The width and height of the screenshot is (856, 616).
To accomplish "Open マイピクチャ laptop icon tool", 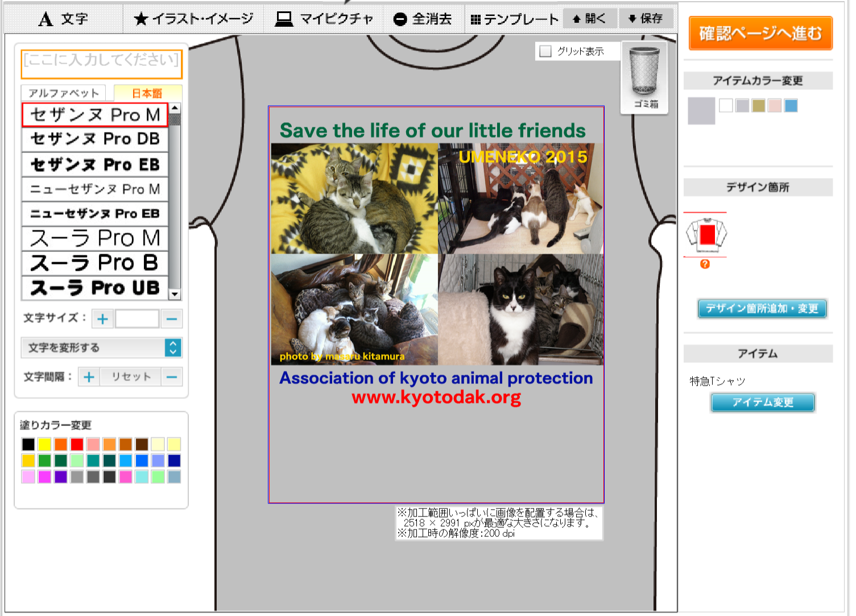I will 324,19.
